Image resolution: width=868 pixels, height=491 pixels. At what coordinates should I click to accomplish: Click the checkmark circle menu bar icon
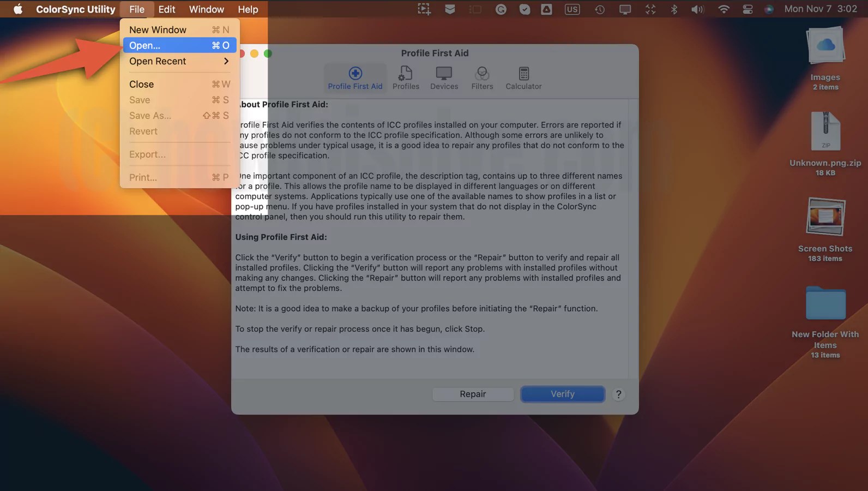tap(525, 9)
